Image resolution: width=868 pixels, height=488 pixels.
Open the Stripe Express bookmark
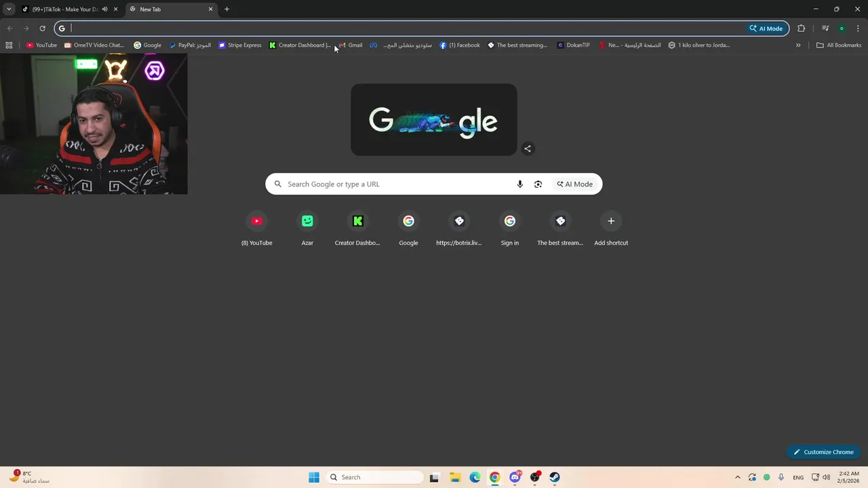click(239, 45)
